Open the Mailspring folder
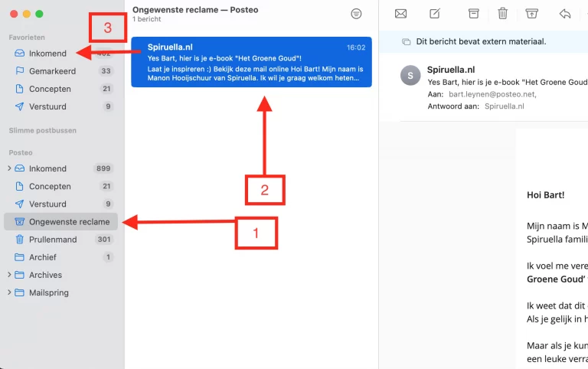The height and width of the screenshot is (369, 588). (61, 292)
